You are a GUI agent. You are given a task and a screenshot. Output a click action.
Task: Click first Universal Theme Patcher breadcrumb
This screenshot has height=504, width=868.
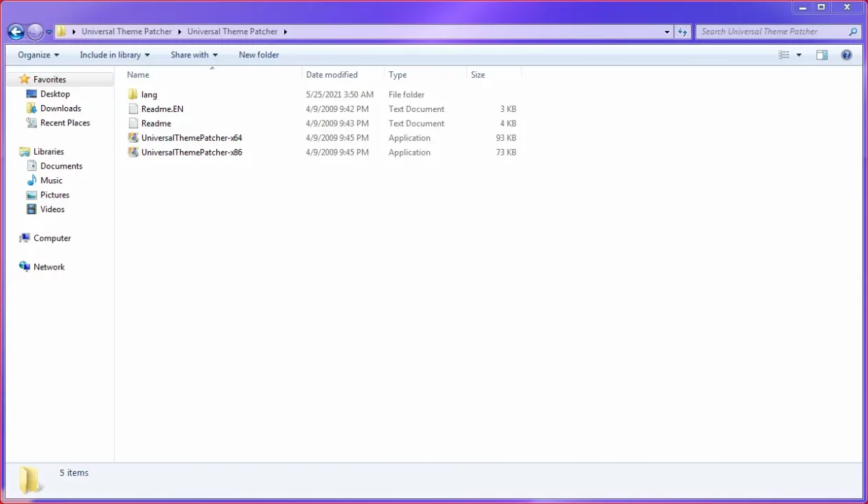click(x=127, y=31)
